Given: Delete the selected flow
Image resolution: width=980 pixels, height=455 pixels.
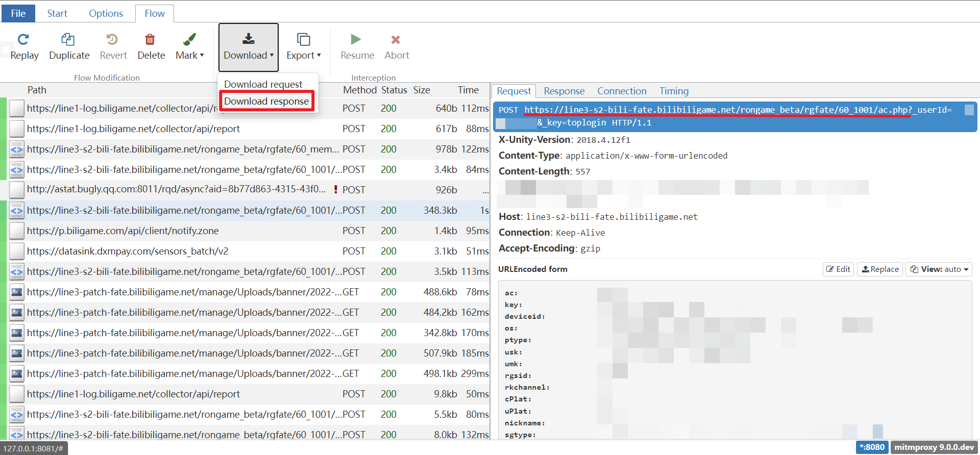Looking at the screenshot, I should [151, 40].
